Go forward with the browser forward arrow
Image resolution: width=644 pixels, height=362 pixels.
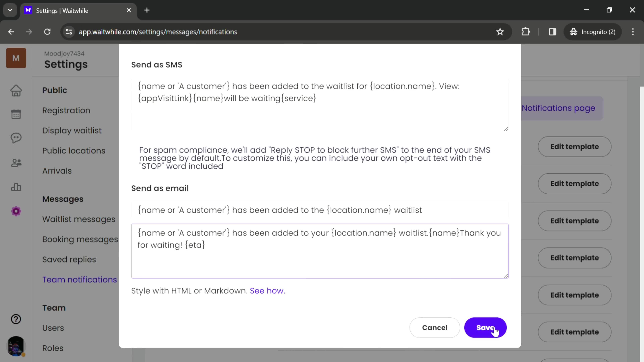pyautogui.click(x=29, y=32)
